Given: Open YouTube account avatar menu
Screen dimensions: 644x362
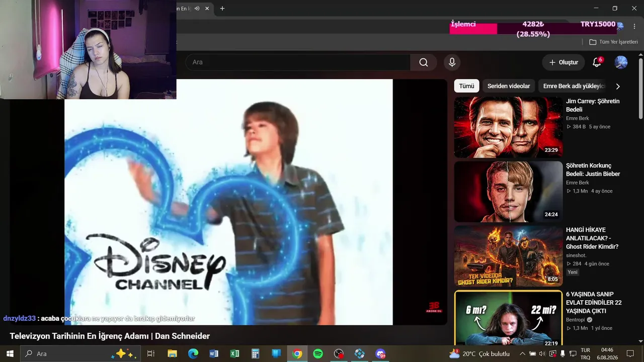Looking at the screenshot, I should coord(621,62).
